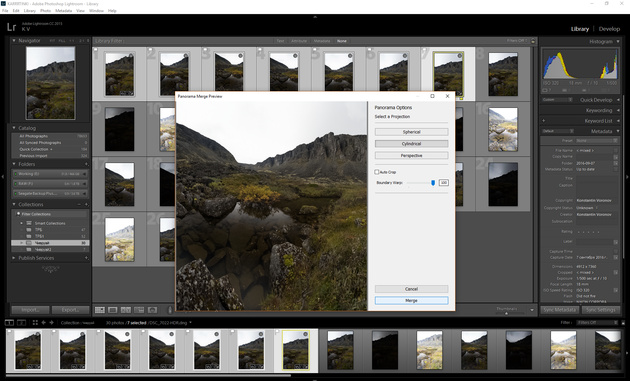Select Text in Library Filter bar

280,41
